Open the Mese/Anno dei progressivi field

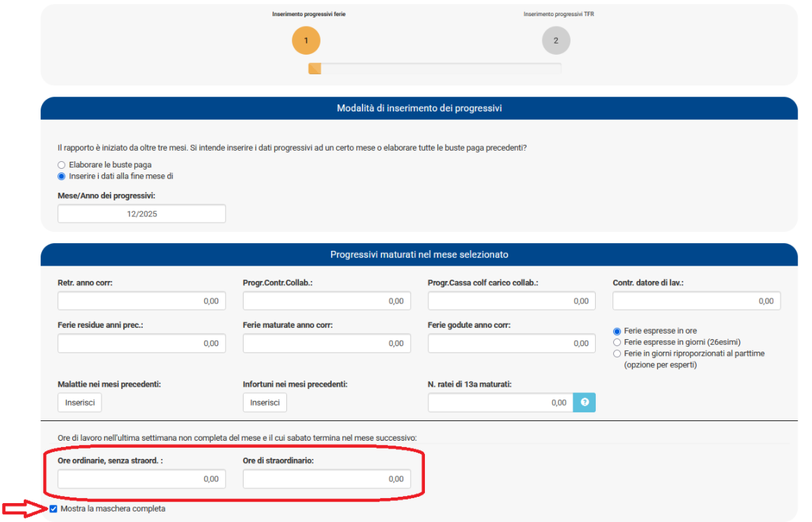click(141, 214)
